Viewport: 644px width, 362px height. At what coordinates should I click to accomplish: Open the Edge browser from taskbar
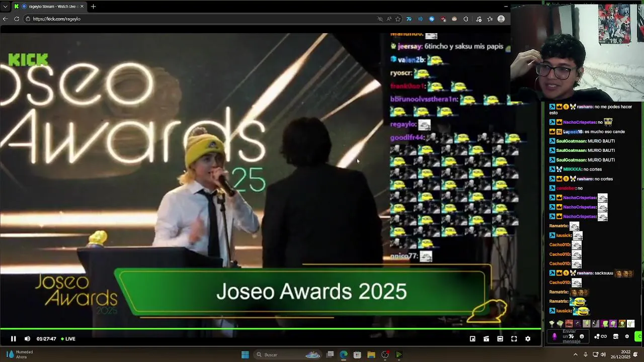point(344,354)
